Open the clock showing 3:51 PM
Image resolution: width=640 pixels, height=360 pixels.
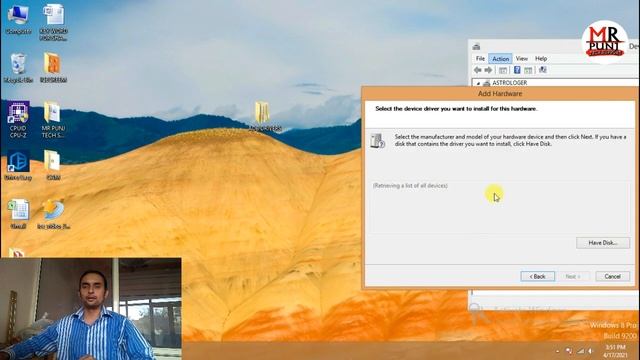pos(615,351)
